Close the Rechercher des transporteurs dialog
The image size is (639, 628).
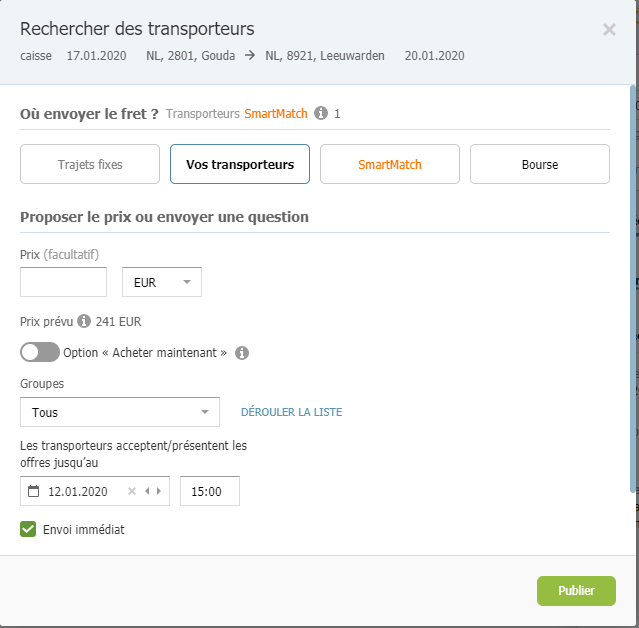coord(609,29)
